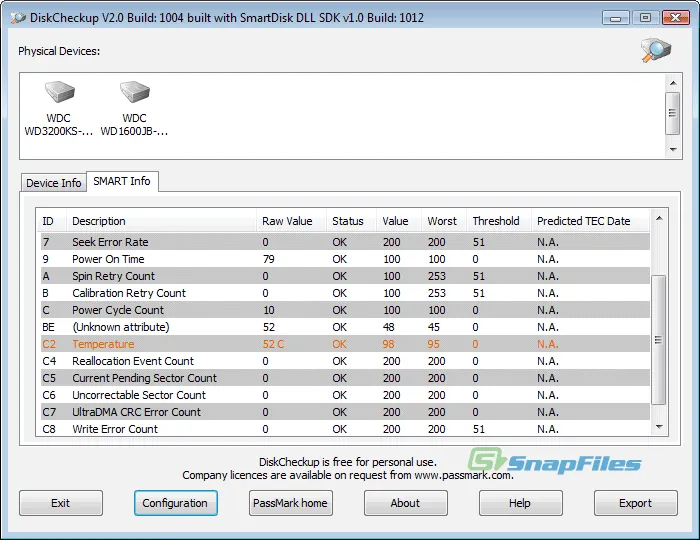Click the Exit button
The image size is (700, 540).
(x=61, y=503)
